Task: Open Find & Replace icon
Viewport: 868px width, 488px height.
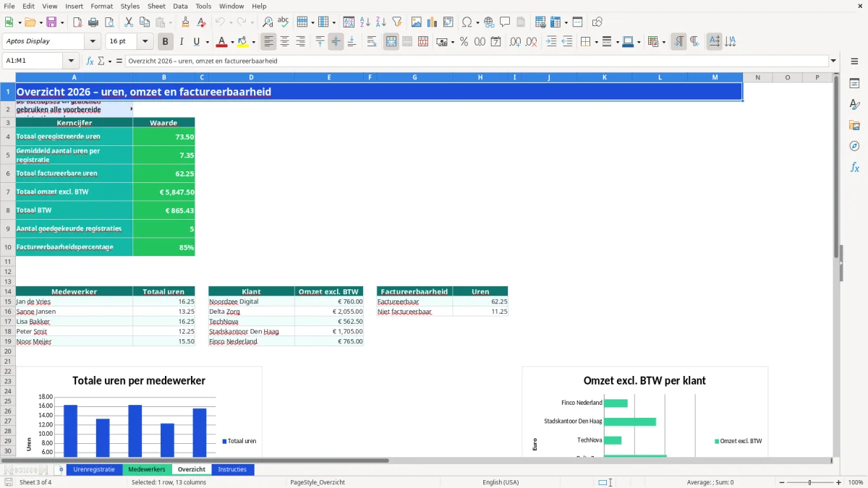Action: [x=268, y=22]
